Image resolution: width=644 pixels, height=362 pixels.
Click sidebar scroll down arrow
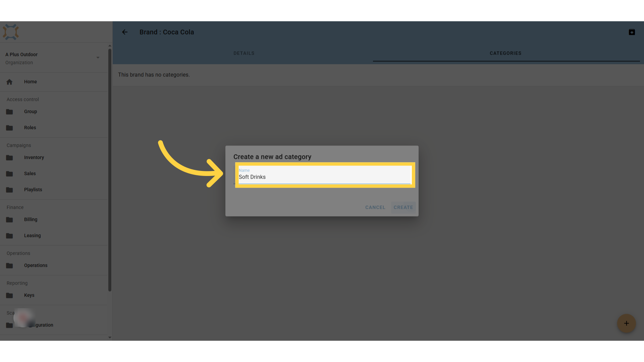(x=110, y=338)
